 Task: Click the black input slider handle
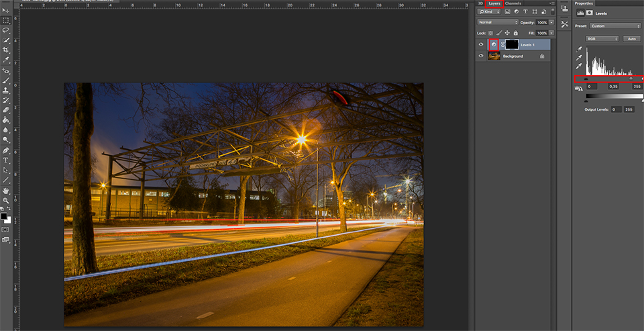(586, 78)
